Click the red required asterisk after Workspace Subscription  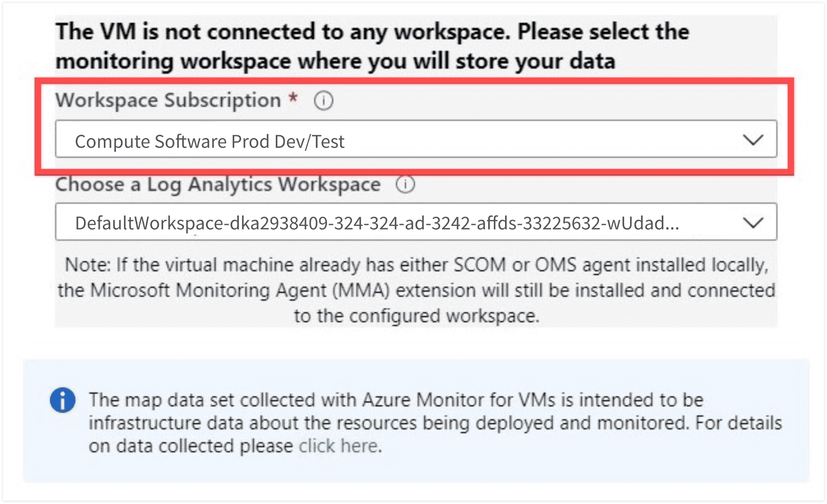tap(293, 98)
